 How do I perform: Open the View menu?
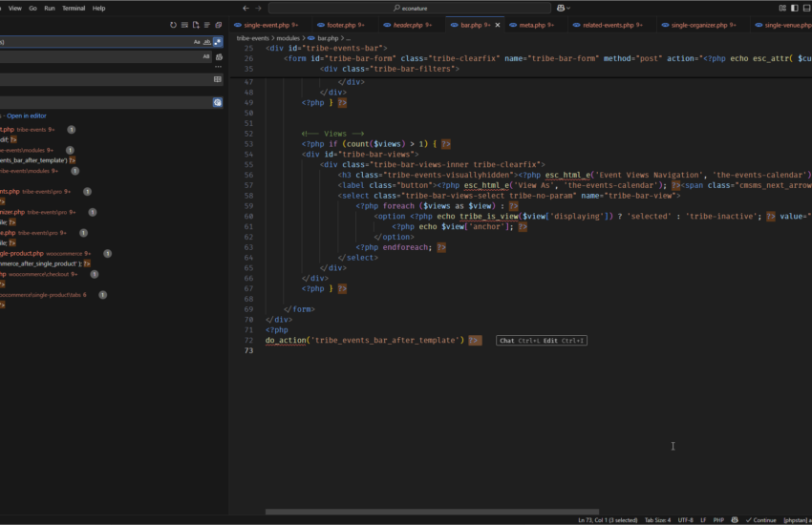pos(15,9)
